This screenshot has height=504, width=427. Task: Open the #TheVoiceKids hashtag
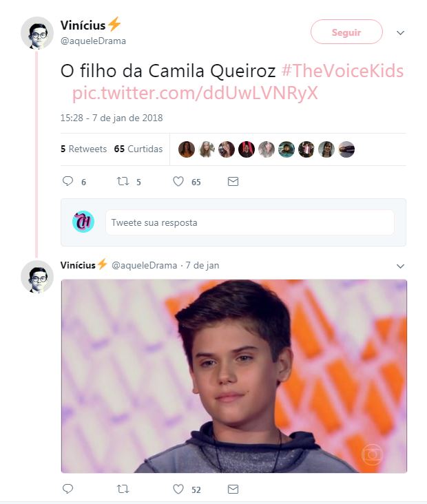[x=342, y=71]
